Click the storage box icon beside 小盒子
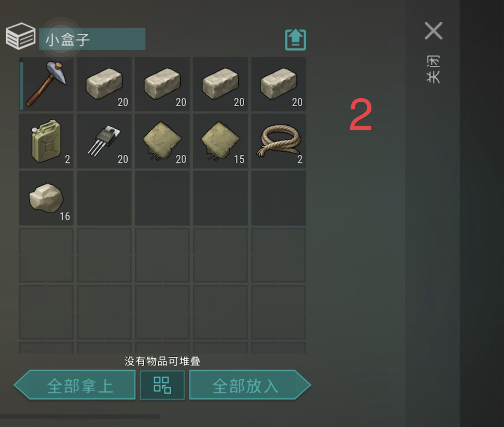This screenshot has height=427, width=504. [x=20, y=36]
